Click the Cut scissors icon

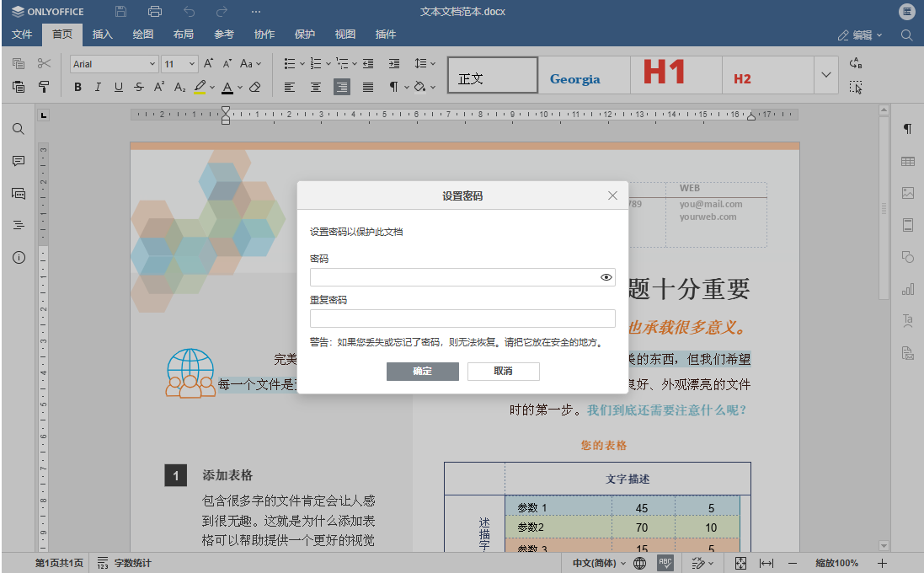44,63
